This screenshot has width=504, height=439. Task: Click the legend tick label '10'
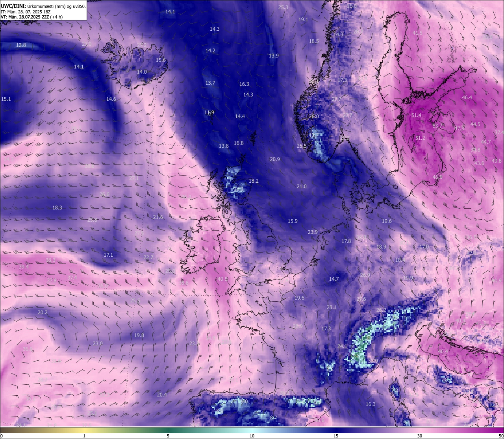pyautogui.click(x=252, y=436)
